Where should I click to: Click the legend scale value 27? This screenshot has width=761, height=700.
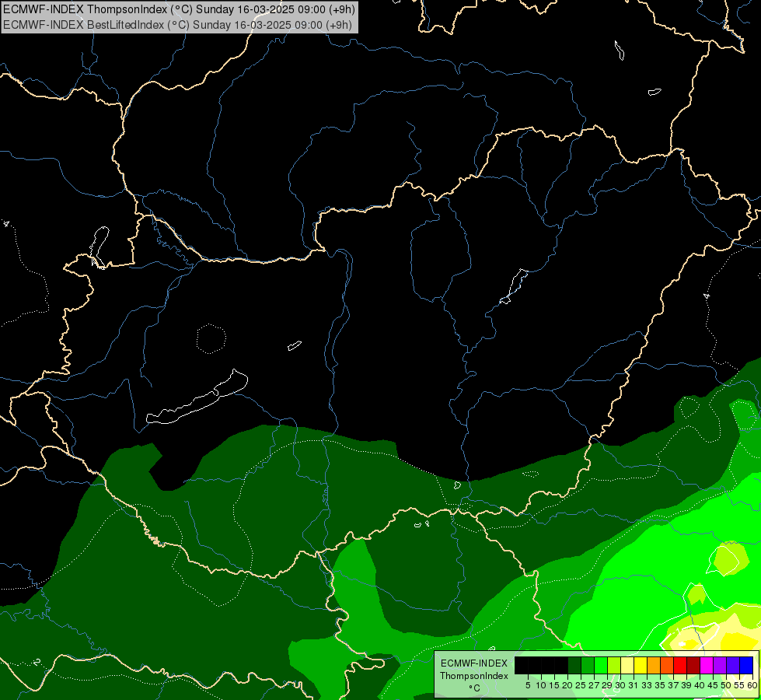tap(594, 685)
